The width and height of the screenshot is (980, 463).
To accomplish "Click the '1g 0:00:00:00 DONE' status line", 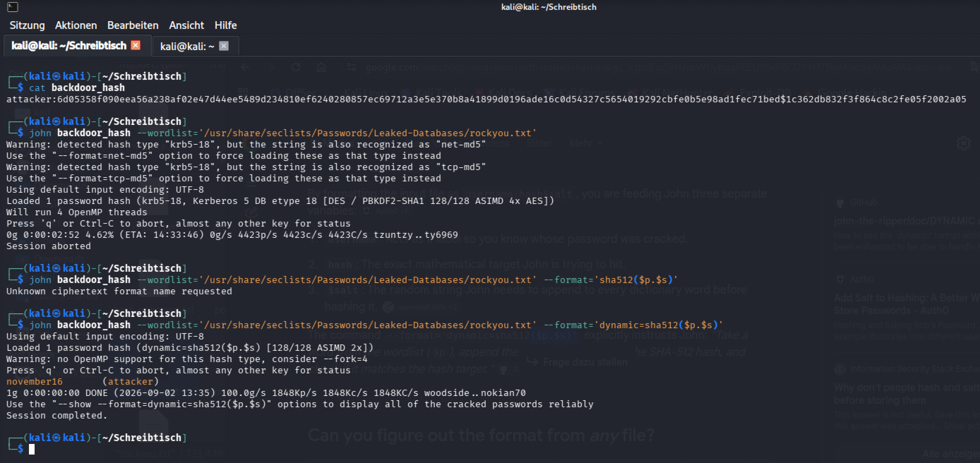I will (x=266, y=393).
